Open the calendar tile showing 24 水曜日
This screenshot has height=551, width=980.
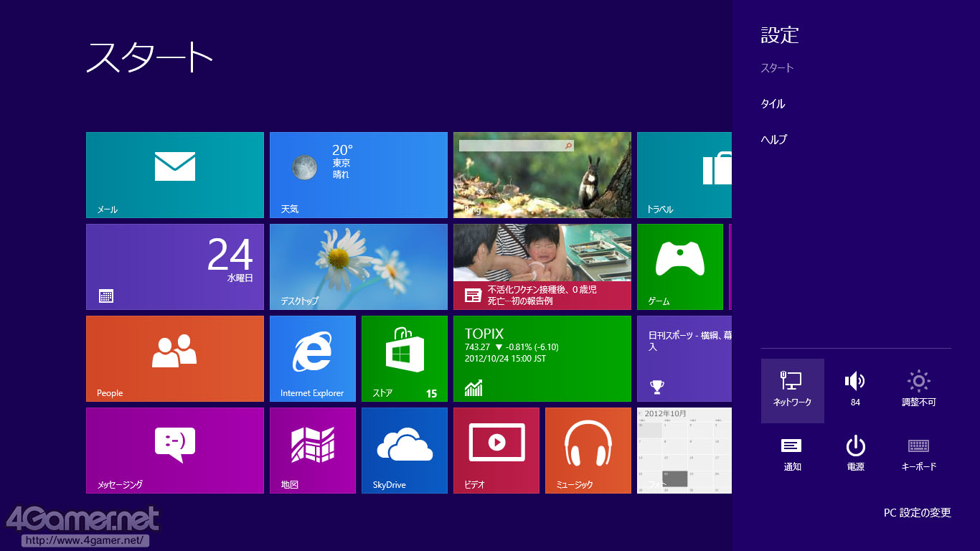[x=175, y=267]
